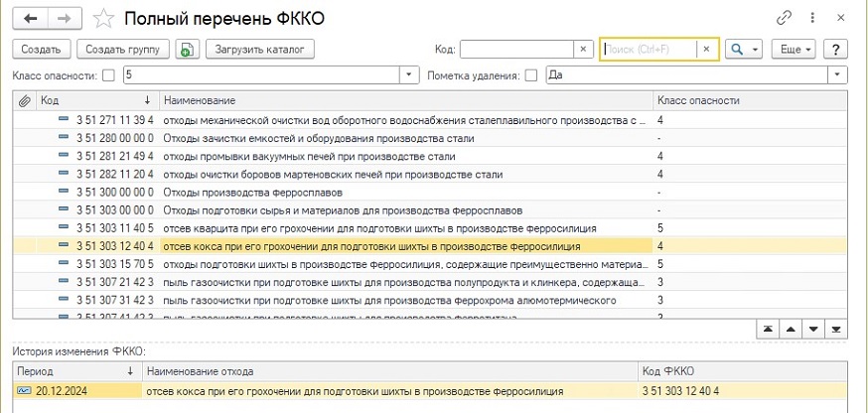Add form to favorites with star icon

[x=102, y=18]
